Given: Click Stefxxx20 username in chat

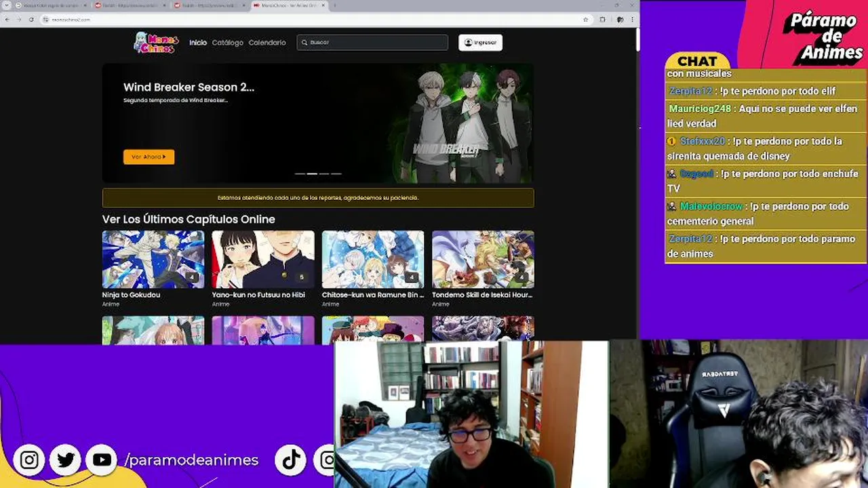Looking at the screenshot, I should (x=703, y=141).
